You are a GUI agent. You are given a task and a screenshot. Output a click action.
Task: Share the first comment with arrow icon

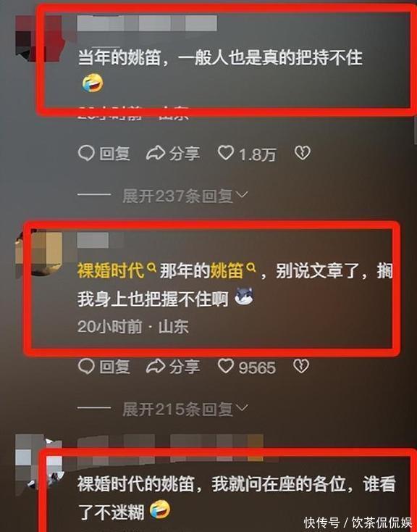173,154
